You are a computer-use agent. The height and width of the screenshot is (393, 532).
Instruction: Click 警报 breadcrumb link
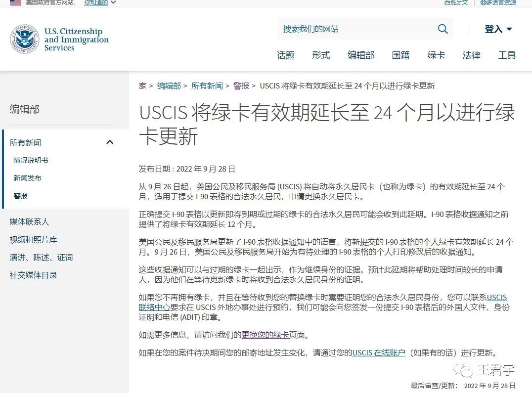(x=241, y=86)
